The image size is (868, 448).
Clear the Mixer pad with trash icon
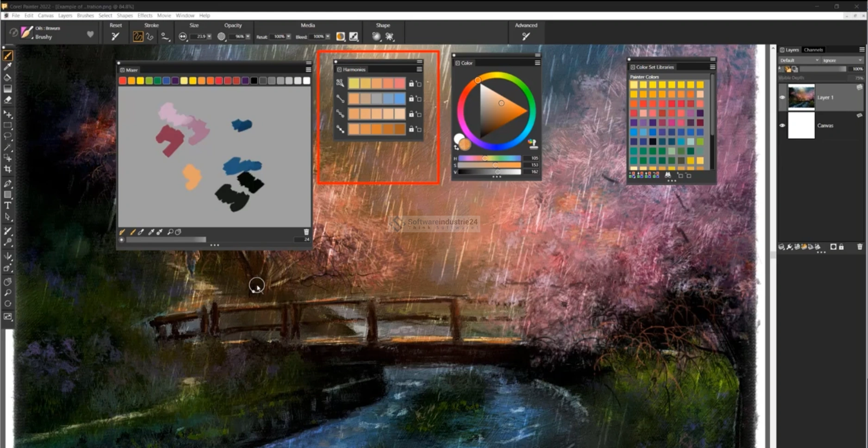306,232
